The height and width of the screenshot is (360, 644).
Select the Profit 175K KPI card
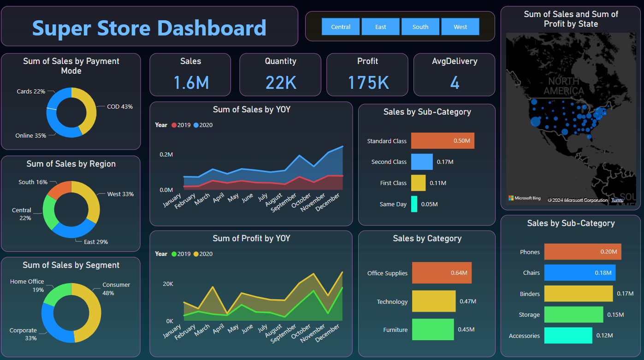pos(367,75)
